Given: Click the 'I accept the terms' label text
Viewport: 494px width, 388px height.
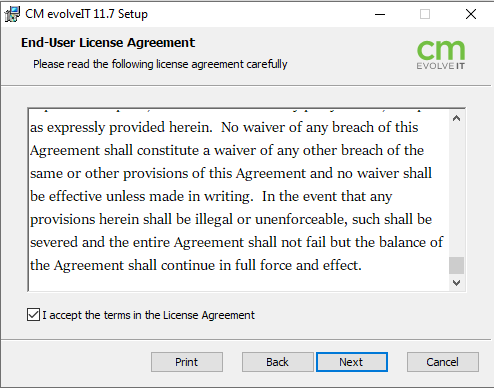Looking at the screenshot, I should pos(148,315).
